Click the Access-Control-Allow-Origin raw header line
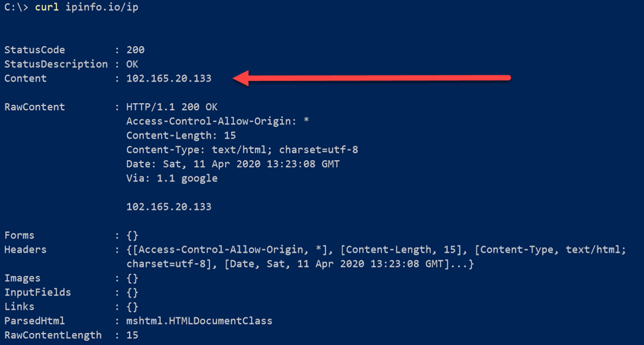Image resolution: width=644 pixels, height=345 pixels. pyautogui.click(x=218, y=122)
